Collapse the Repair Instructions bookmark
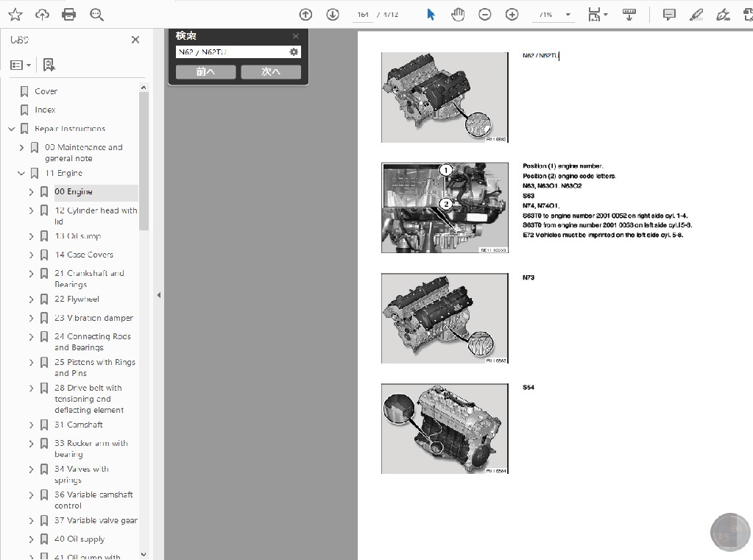Image resolution: width=753 pixels, height=560 pixels. [x=12, y=129]
